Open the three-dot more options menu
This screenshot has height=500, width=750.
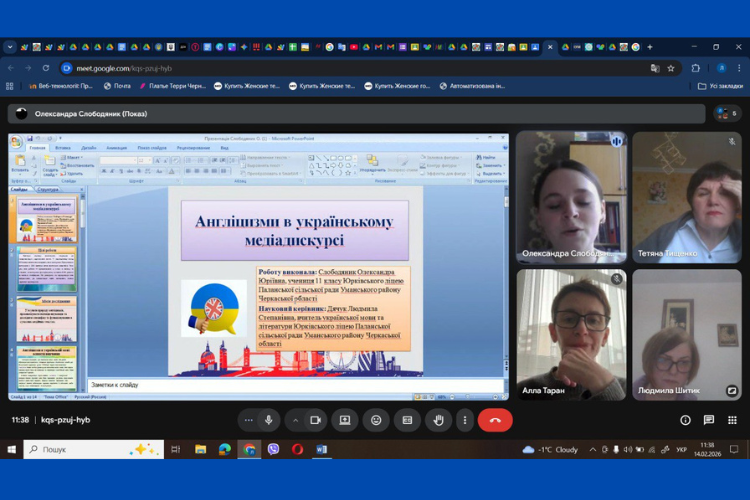[465, 420]
